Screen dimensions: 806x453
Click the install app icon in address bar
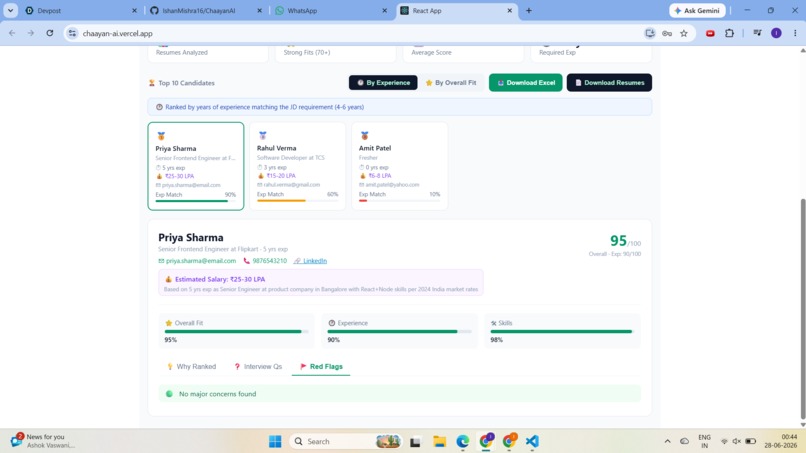(650, 33)
